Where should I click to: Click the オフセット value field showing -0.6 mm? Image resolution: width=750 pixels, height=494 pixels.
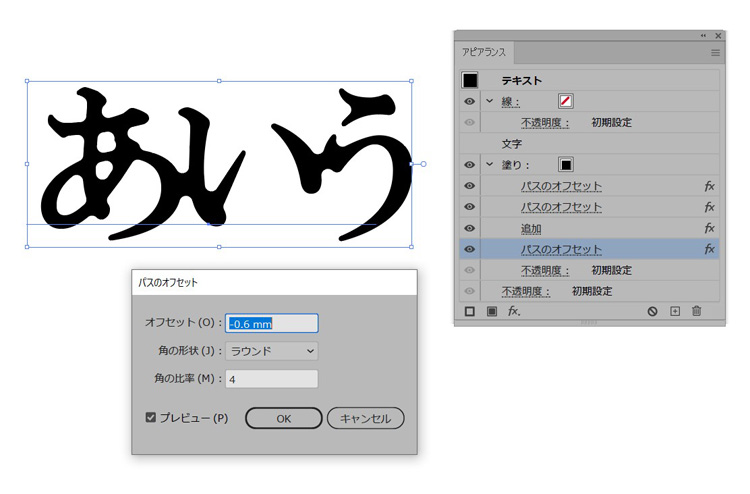click(x=272, y=324)
